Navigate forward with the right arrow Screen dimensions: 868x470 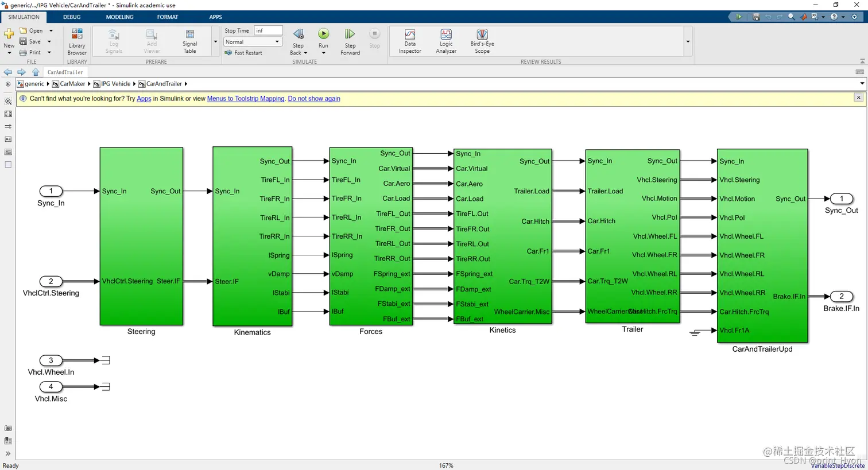coord(21,72)
